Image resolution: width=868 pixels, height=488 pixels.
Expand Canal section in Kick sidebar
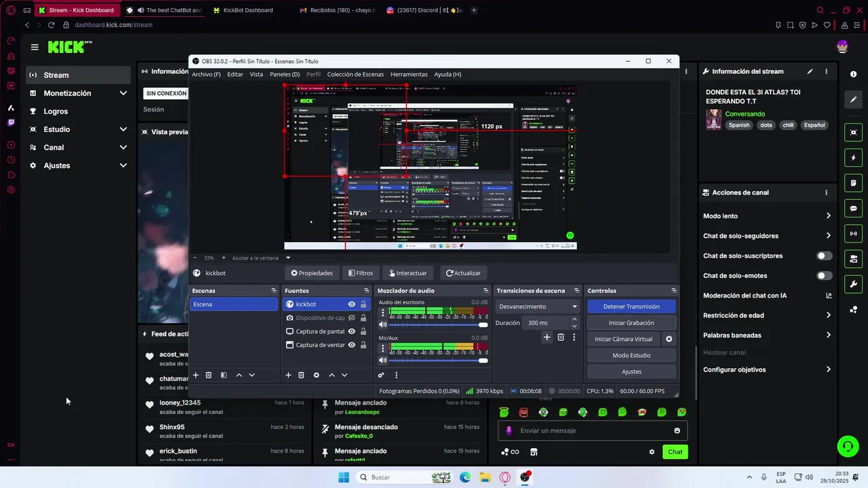point(123,147)
